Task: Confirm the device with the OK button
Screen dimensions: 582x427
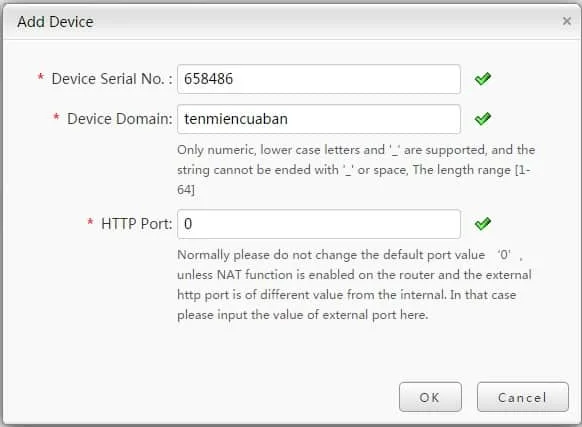Action: (x=430, y=397)
